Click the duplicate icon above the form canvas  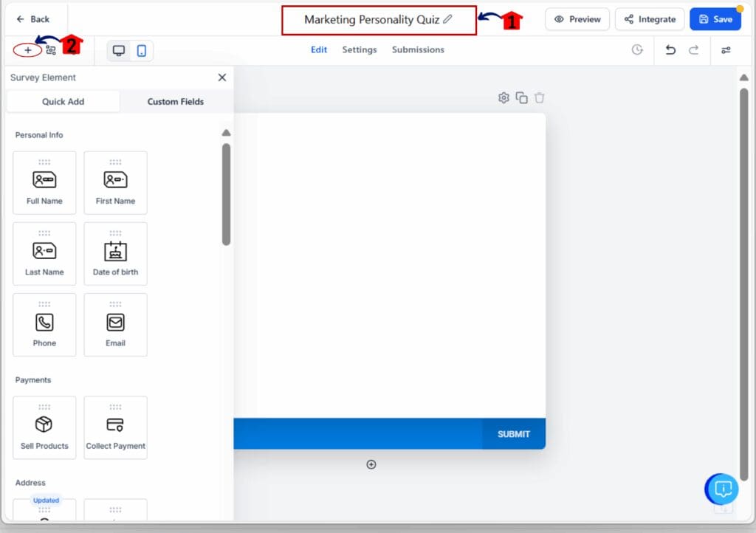[521, 97]
